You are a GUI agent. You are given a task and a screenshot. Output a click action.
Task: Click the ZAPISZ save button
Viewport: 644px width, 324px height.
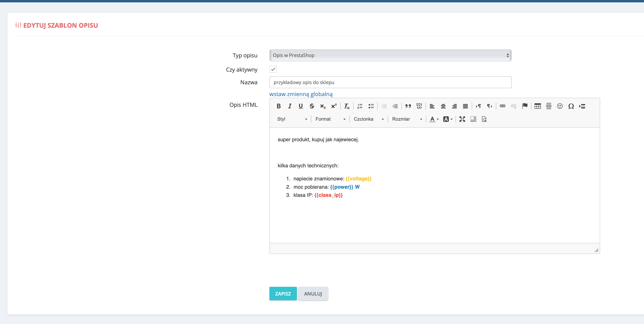click(283, 294)
